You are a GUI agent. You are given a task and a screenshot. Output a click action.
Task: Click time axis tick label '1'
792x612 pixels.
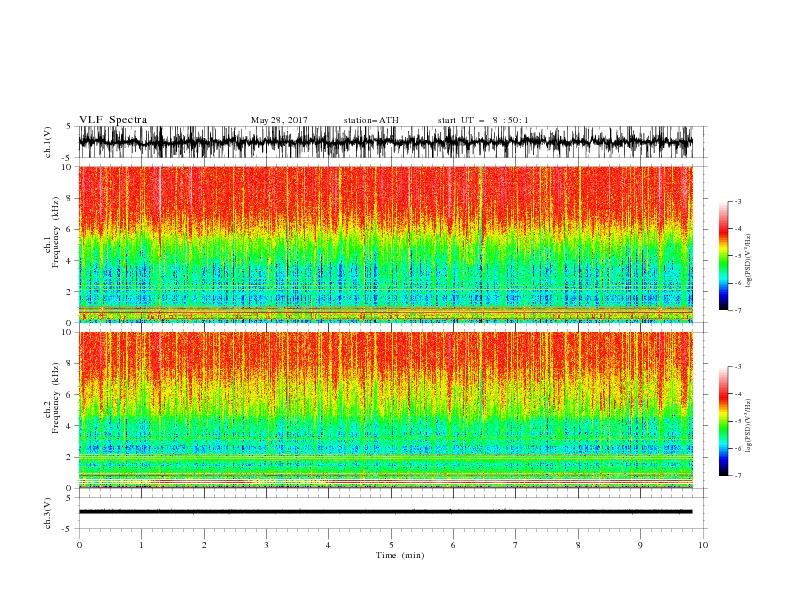click(x=141, y=545)
